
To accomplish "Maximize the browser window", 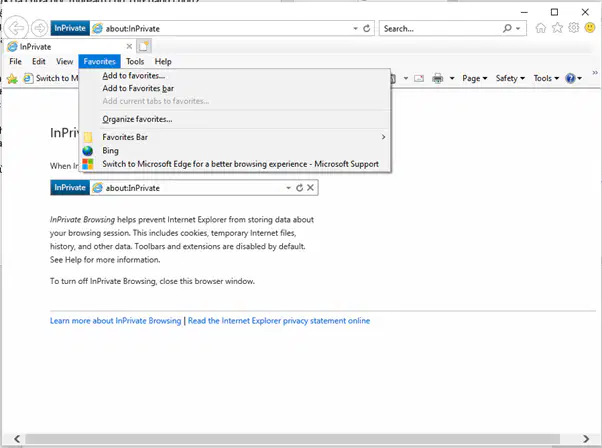I will (554, 12).
